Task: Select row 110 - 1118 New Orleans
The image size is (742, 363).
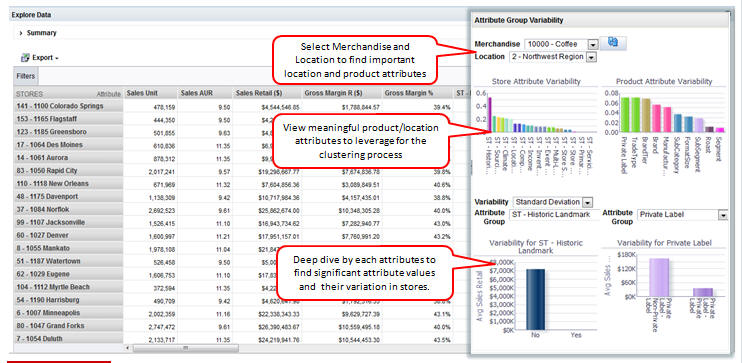Action: click(69, 184)
